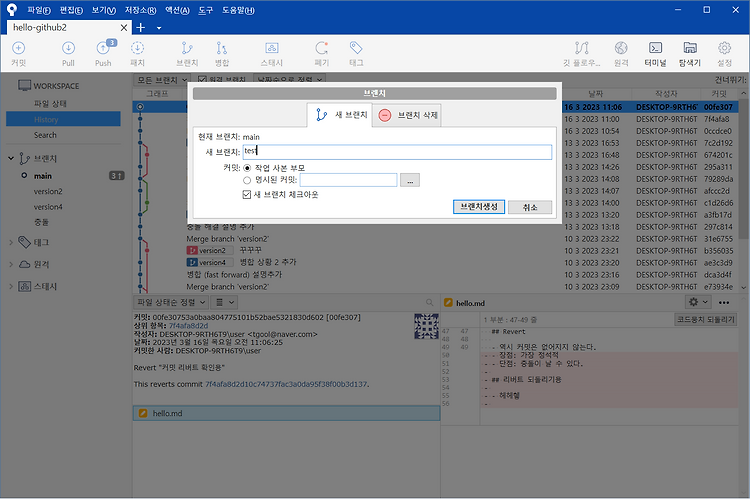Open the file status sort (파일 상태순 정렬) dropdown
The height and width of the screenshot is (499, 750).
pos(171,302)
